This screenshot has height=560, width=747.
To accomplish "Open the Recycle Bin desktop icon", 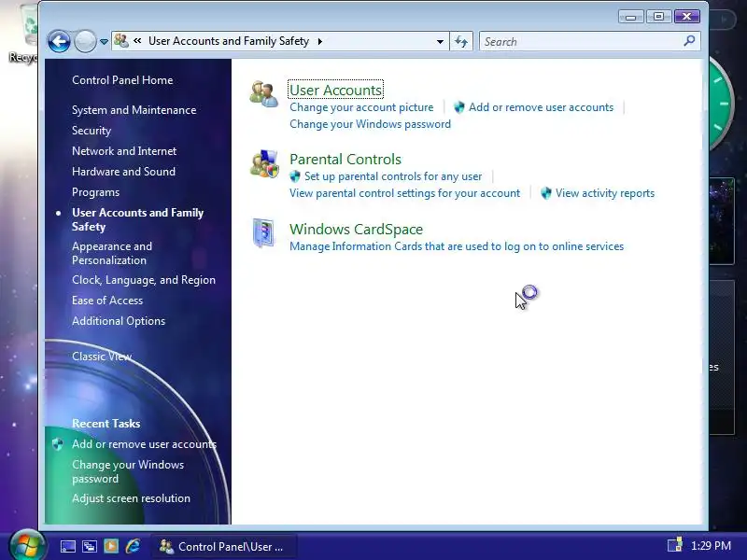I will [x=25, y=34].
